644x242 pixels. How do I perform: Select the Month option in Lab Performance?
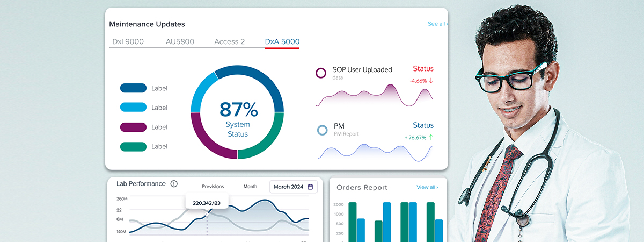(250, 187)
